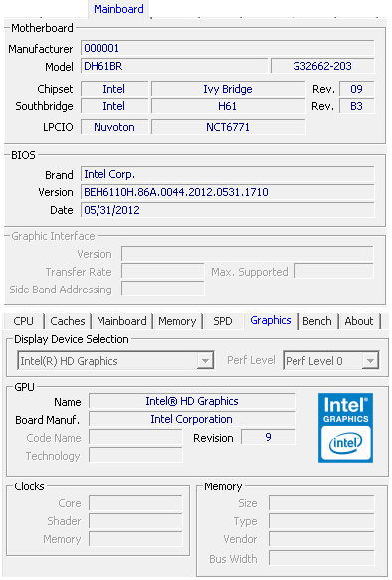Open the Bench tab
Image resolution: width=392 pixels, height=580 pixels.
click(317, 321)
